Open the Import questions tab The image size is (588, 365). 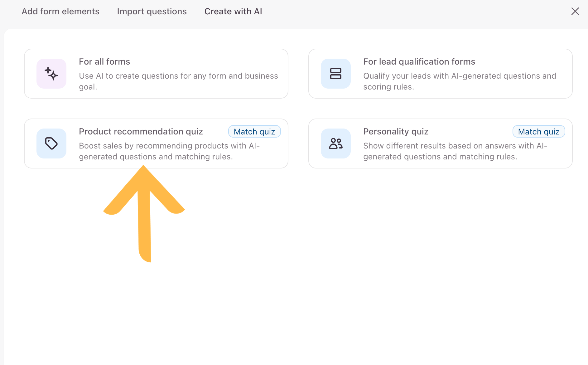[152, 11]
